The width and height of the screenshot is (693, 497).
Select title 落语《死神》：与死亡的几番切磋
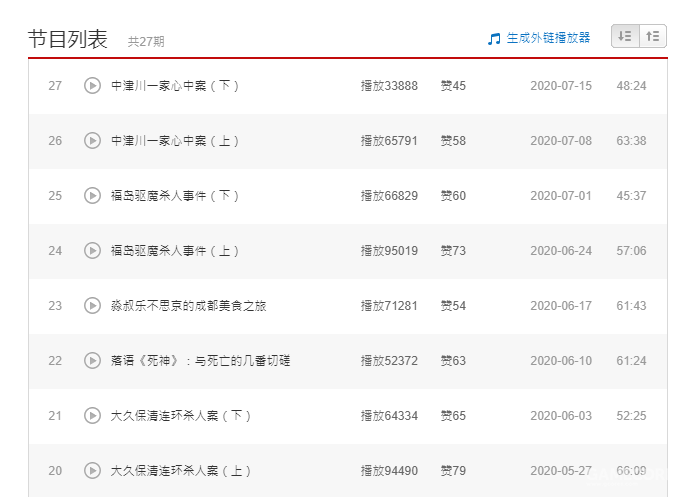(200, 361)
